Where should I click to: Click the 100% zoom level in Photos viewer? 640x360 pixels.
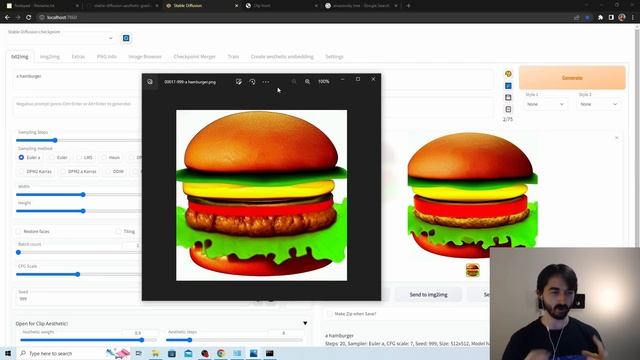[324, 82]
